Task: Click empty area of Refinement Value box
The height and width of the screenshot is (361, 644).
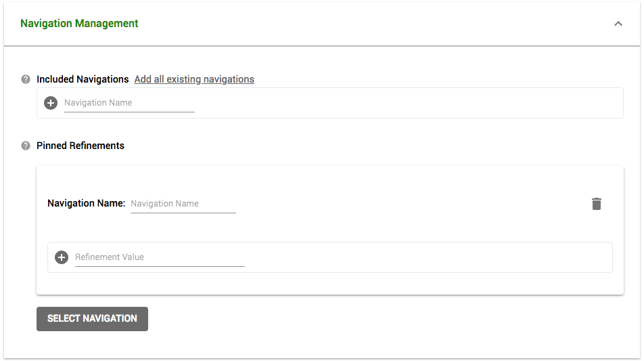Action: pos(426,257)
